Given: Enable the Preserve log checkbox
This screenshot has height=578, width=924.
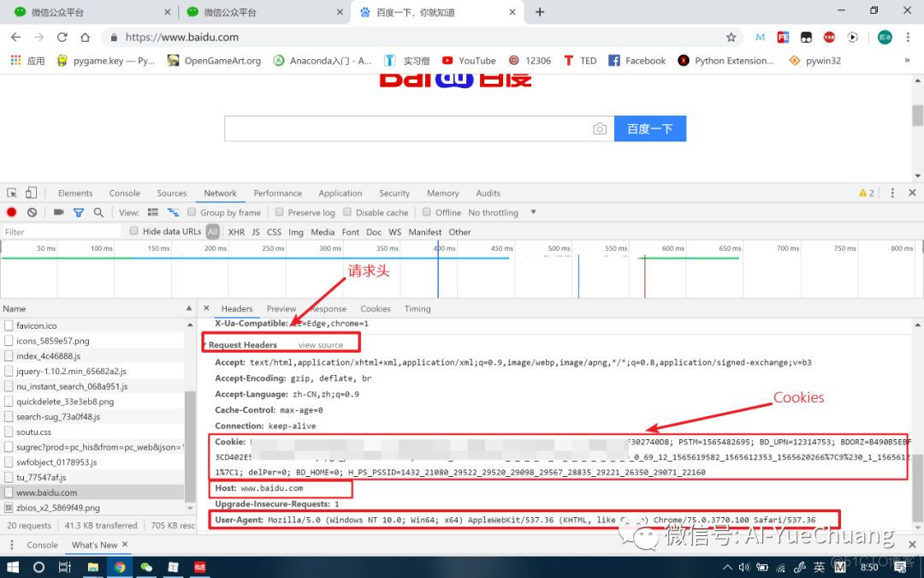Looking at the screenshot, I should coord(279,212).
